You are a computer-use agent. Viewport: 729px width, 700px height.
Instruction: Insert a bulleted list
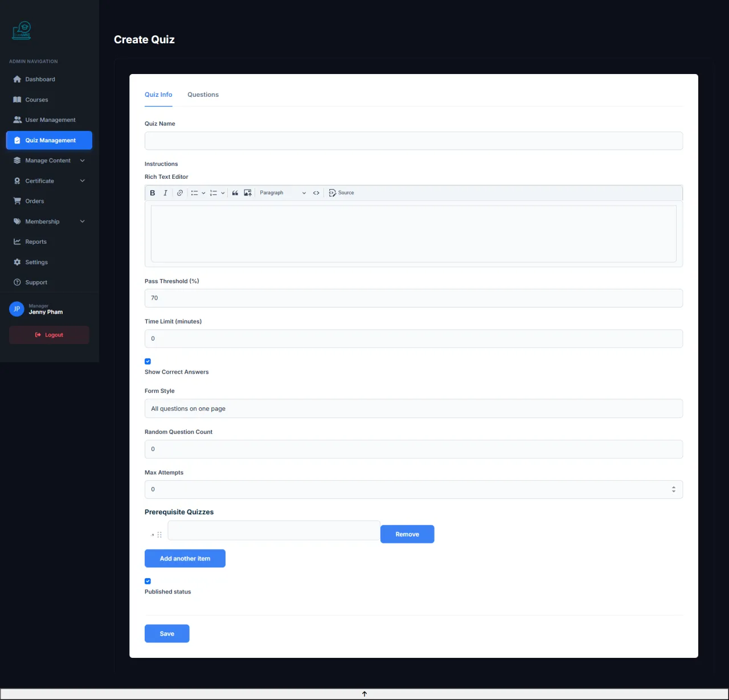click(194, 193)
